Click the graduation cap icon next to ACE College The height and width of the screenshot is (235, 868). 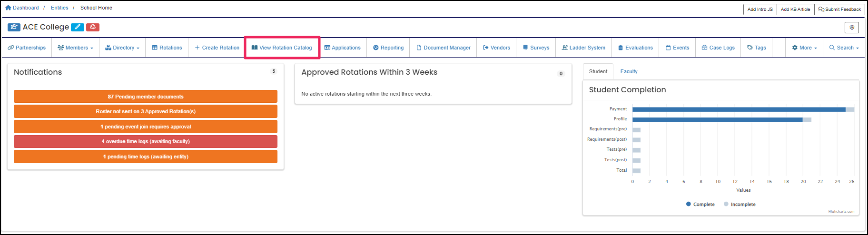14,27
